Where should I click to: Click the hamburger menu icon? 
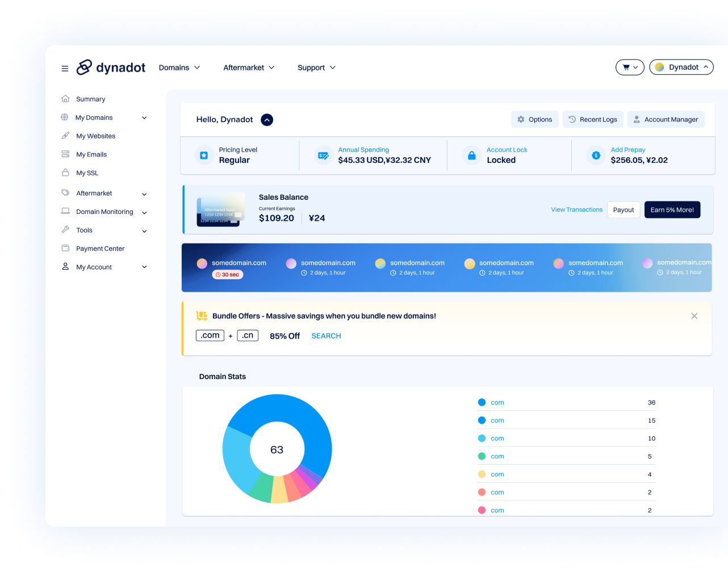click(x=65, y=68)
